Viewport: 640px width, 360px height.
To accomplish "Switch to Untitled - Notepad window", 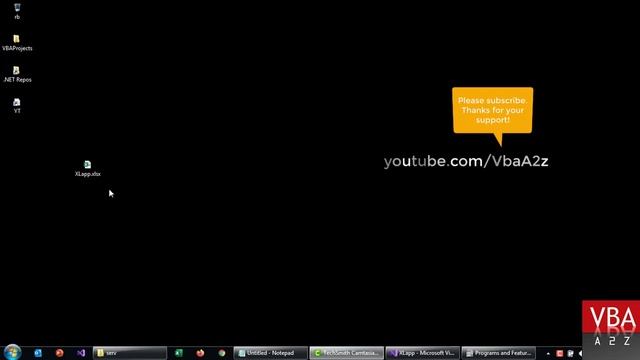I will point(271,353).
